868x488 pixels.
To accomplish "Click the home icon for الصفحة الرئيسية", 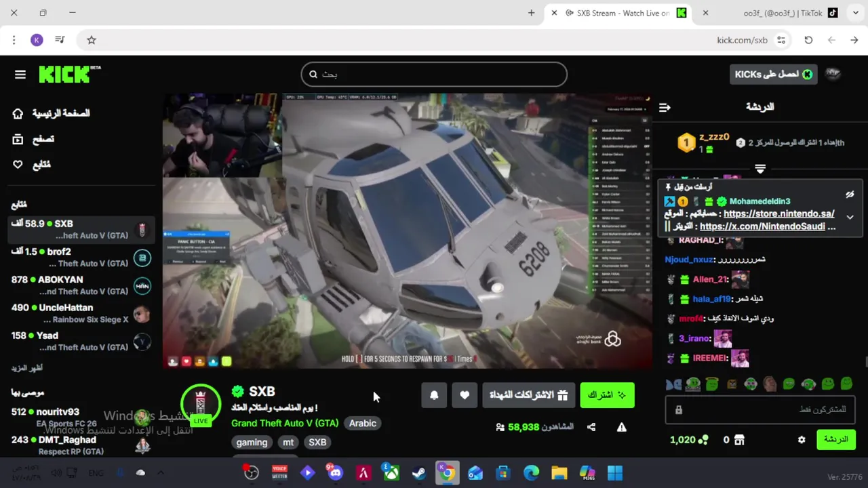I will point(18,113).
